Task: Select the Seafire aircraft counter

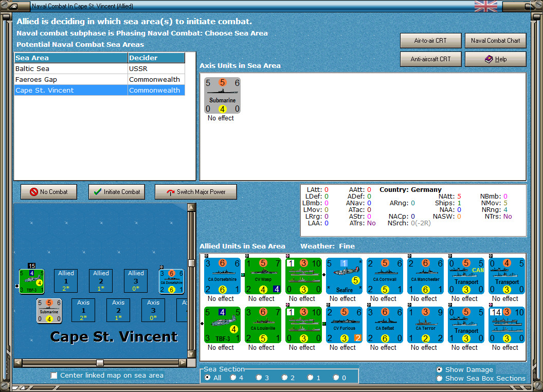Action: [x=344, y=276]
